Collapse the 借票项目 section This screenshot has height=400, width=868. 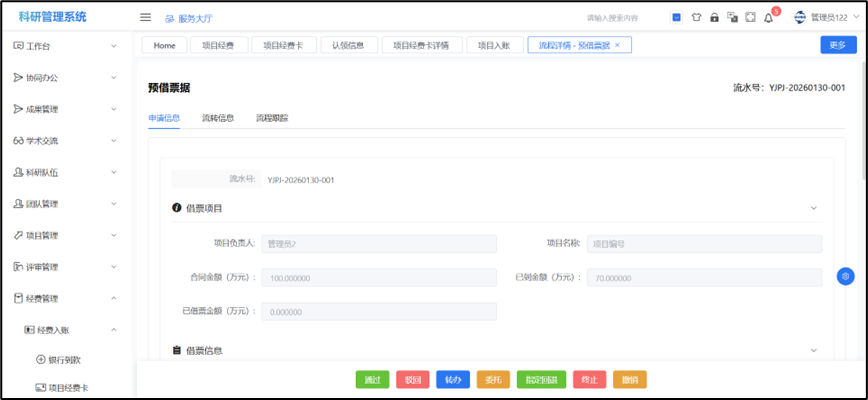click(x=813, y=208)
